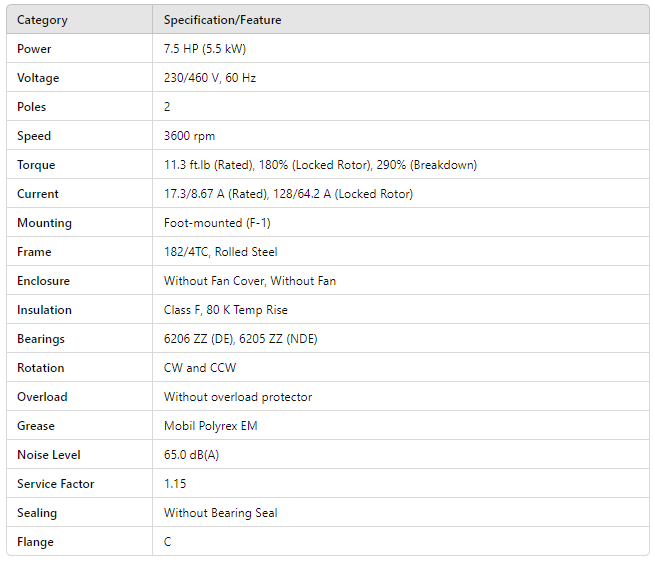Screen dimensions: 655x563
Task: Click the Specification/Feature column header
Action: [x=224, y=20]
